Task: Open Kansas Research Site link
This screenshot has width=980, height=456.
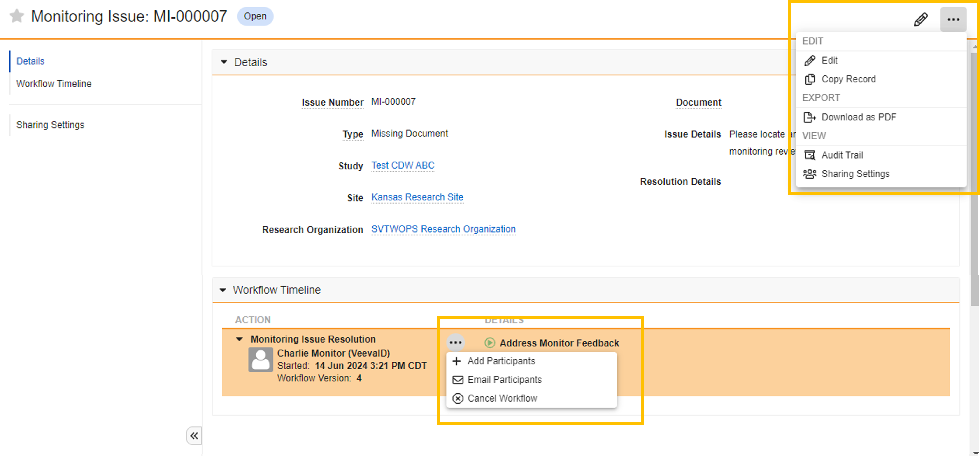Action: pyautogui.click(x=417, y=197)
